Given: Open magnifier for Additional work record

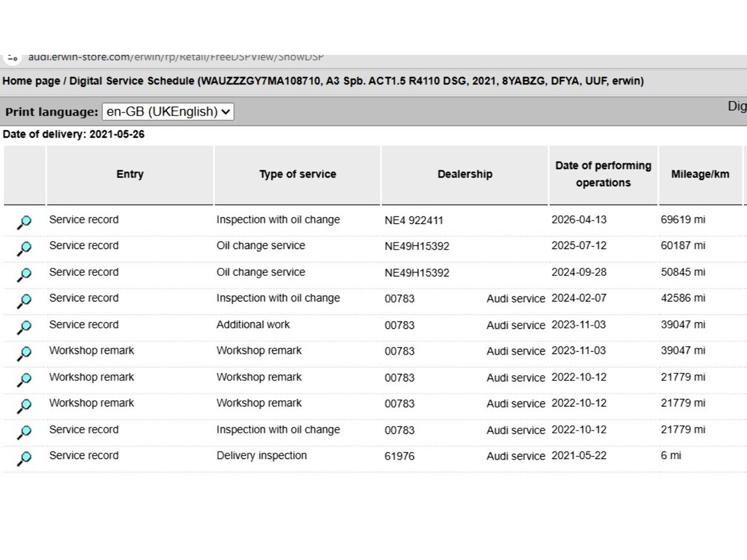Looking at the screenshot, I should pos(24,327).
